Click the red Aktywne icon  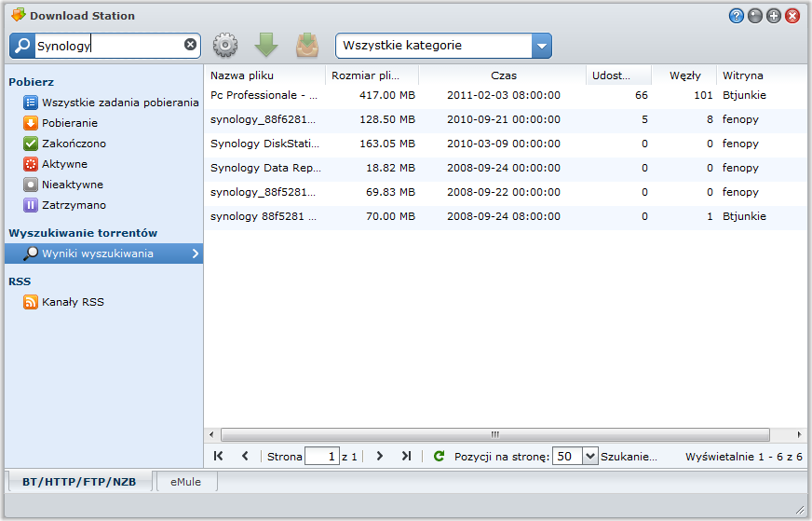pyautogui.click(x=31, y=164)
